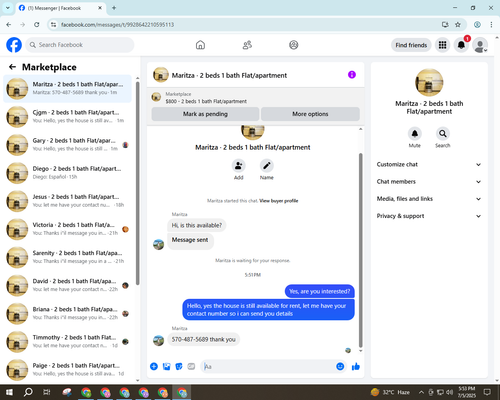Open the Groups icon in top navigation
Image resolution: width=500 pixels, height=400 pixels.
pos(294,45)
